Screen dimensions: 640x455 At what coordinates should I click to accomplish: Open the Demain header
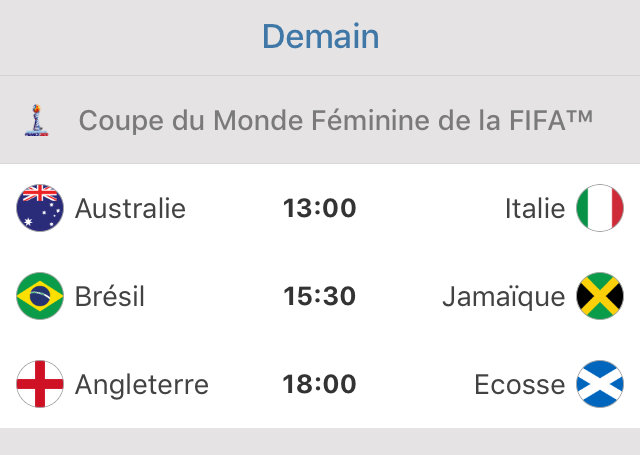(320, 37)
